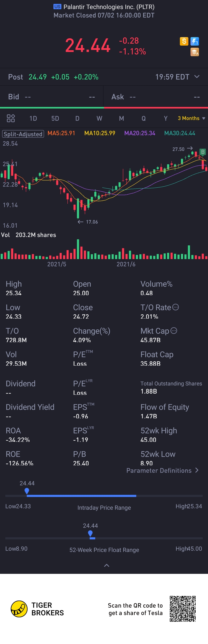
Task: Tap the QR code image
Action: tap(183, 608)
